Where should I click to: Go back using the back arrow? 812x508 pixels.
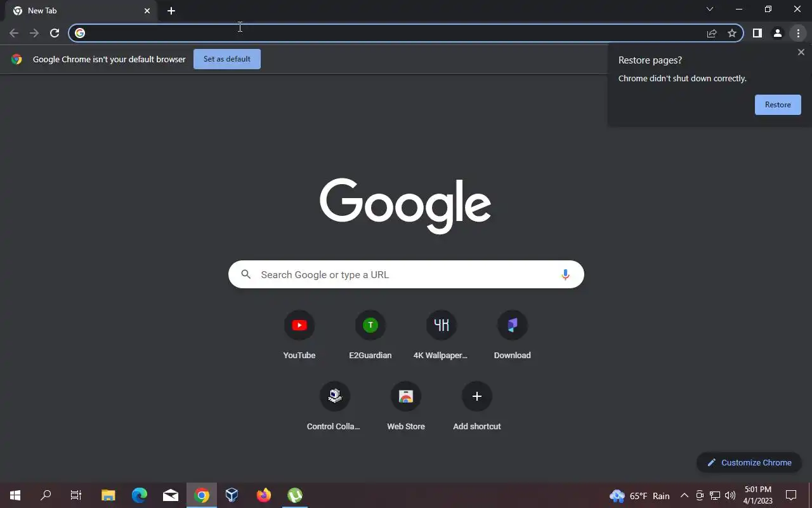tap(14, 33)
